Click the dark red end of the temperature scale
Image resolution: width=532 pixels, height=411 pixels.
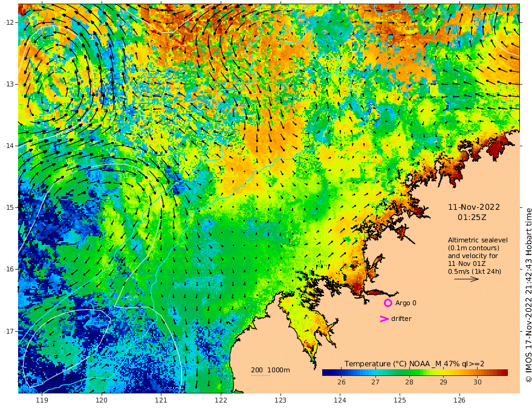(x=504, y=372)
